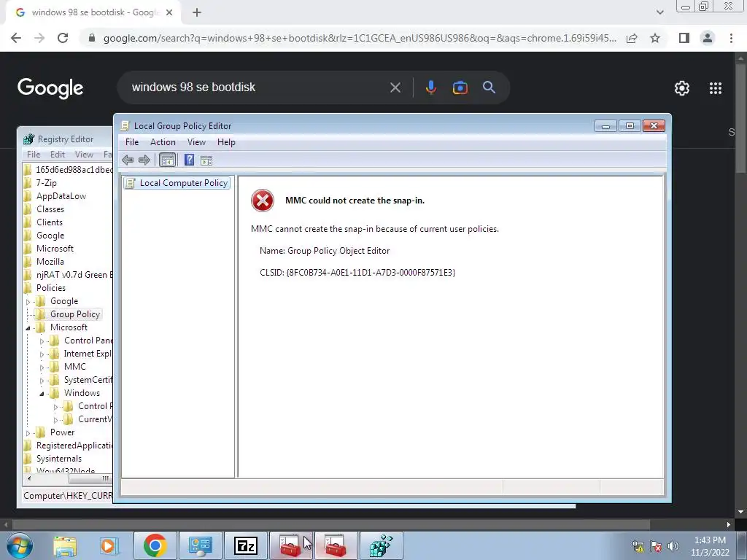Expand Google key under Policies
This screenshot has width=747, height=560.
pyautogui.click(x=28, y=301)
